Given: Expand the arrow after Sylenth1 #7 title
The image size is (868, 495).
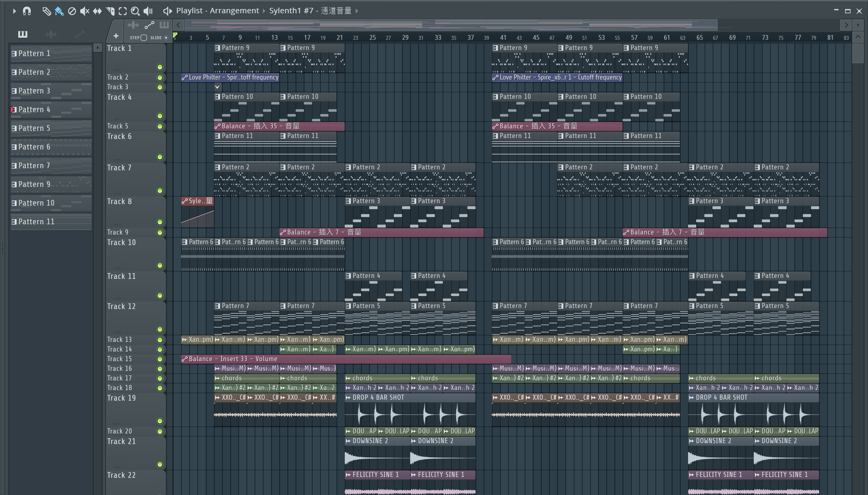Looking at the screenshot, I should [357, 11].
